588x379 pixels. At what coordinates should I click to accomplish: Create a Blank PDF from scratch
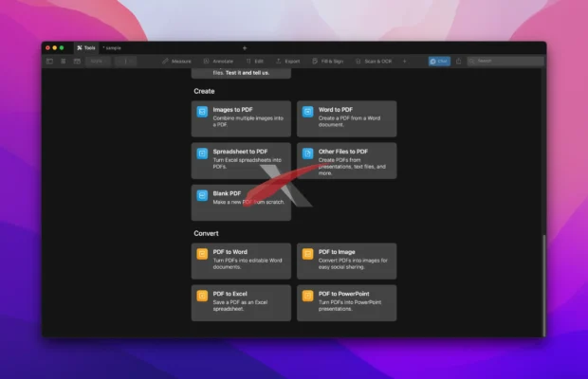click(241, 203)
